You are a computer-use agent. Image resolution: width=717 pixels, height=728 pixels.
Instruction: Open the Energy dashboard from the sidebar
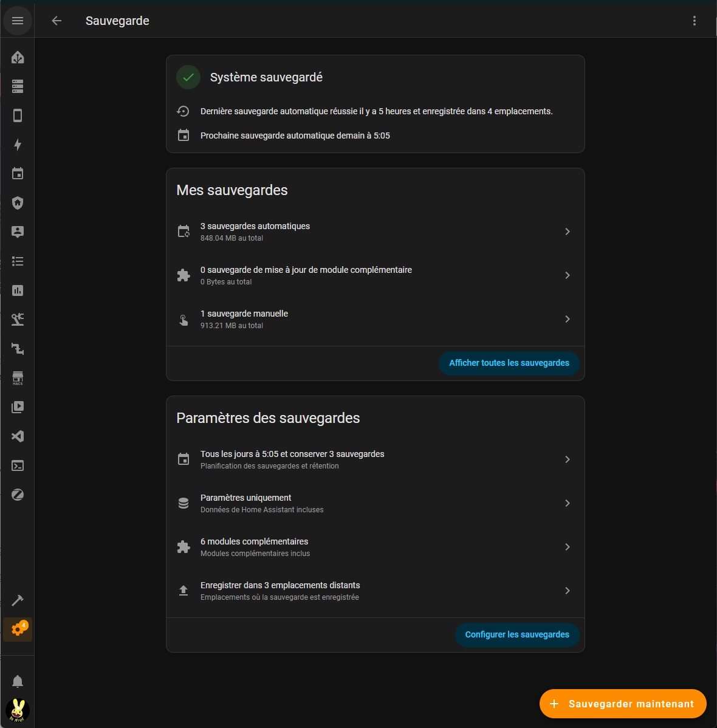pyautogui.click(x=17, y=145)
